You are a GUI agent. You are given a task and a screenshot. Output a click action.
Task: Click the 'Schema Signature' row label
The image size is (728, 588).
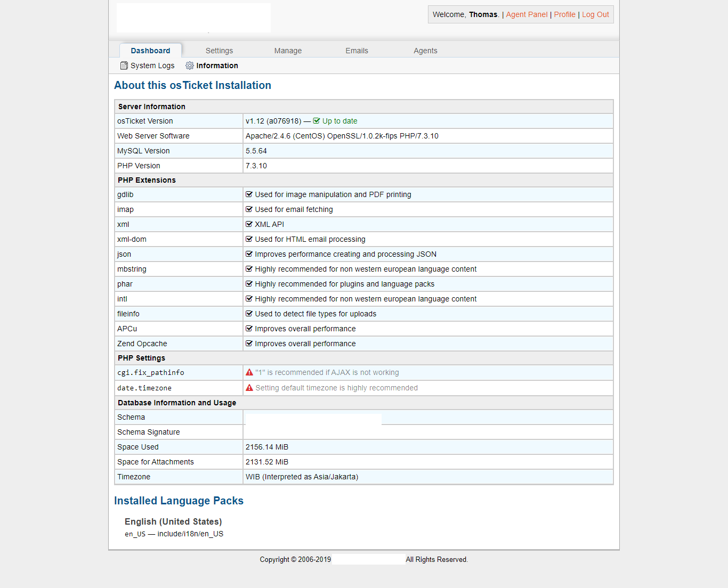[149, 432]
